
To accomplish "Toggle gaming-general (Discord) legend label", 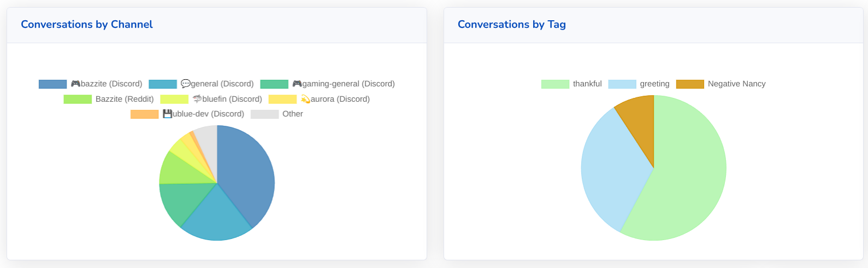I will click(x=343, y=84).
